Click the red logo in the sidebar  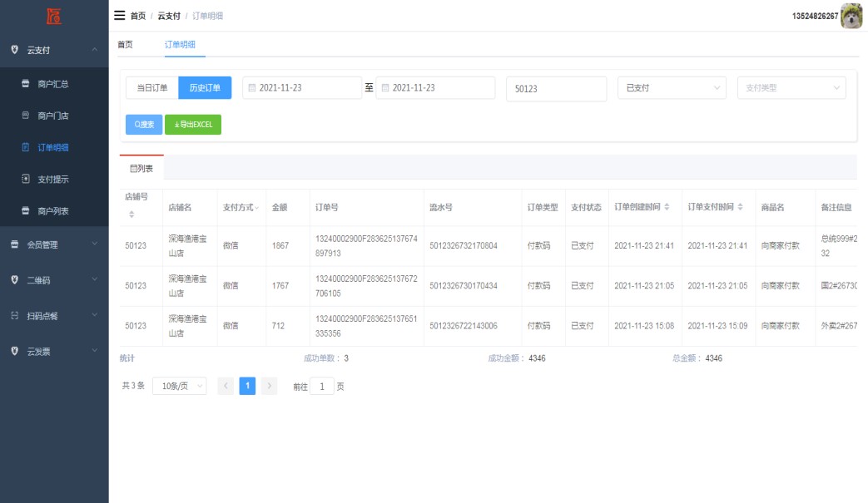(x=54, y=16)
